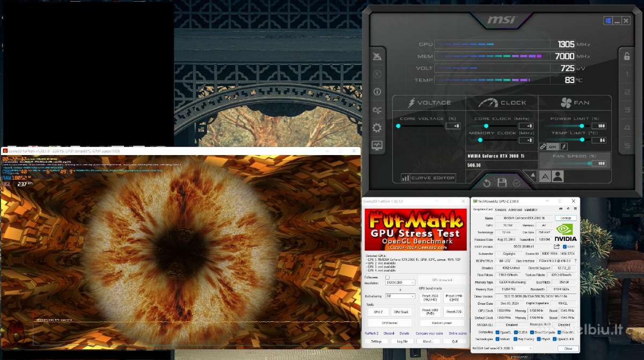Adjust the Core Voltage slider handle
644x360 pixels.
click(x=398, y=126)
